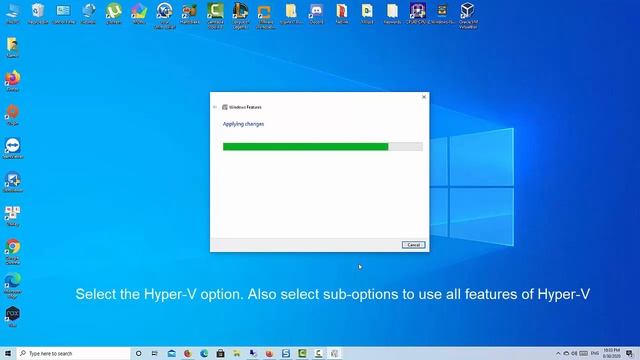Open the Control Panel desktop shortcut
This screenshot has height=360, width=640.
point(63,13)
